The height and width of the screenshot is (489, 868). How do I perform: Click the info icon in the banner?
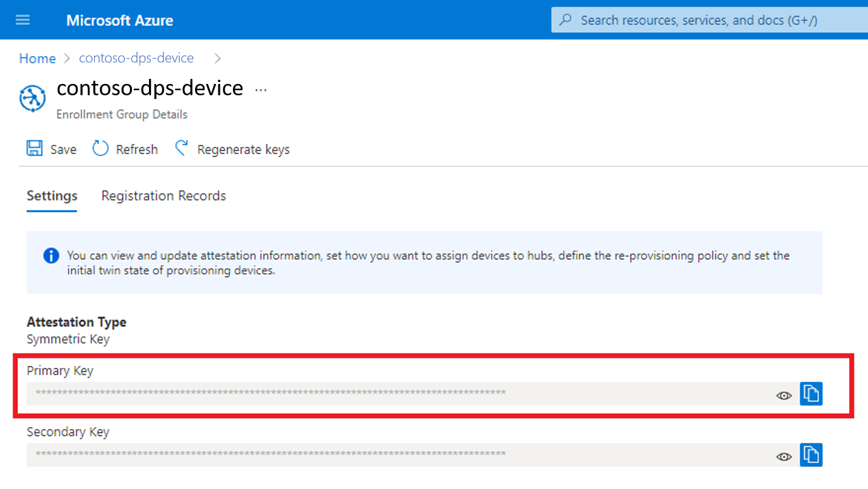51,256
